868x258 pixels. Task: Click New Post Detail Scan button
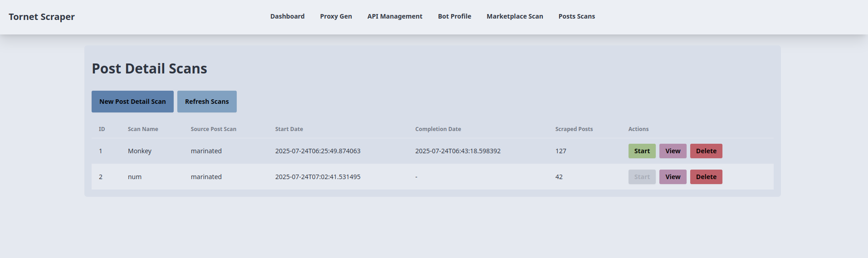pos(132,102)
